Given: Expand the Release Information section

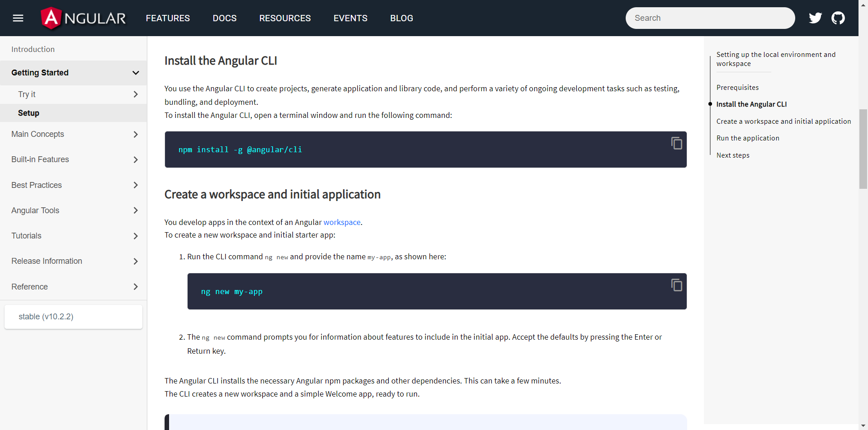Looking at the screenshot, I should (x=73, y=261).
